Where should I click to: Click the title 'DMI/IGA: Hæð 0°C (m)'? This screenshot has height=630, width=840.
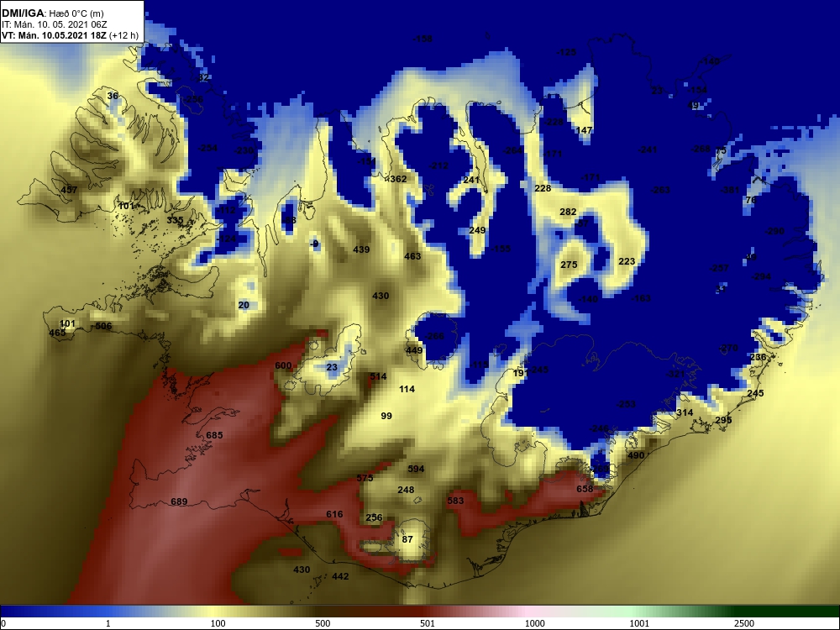click(x=52, y=13)
